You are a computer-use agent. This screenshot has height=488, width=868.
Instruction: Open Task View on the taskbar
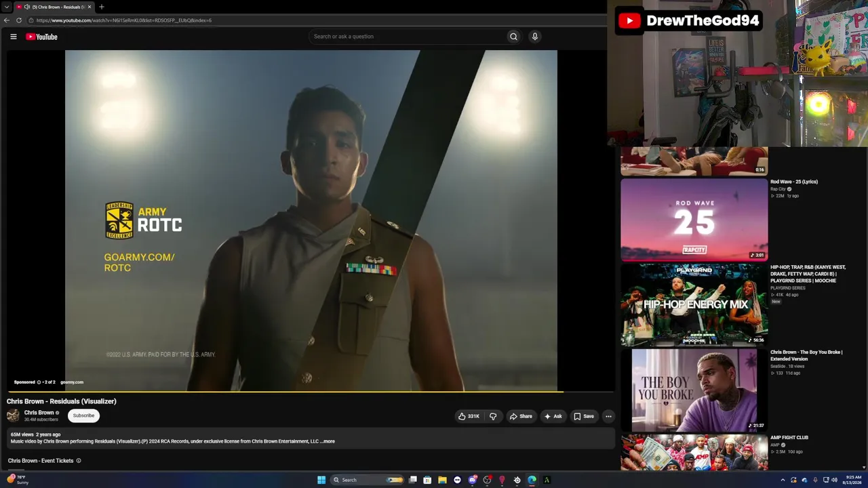(x=412, y=480)
